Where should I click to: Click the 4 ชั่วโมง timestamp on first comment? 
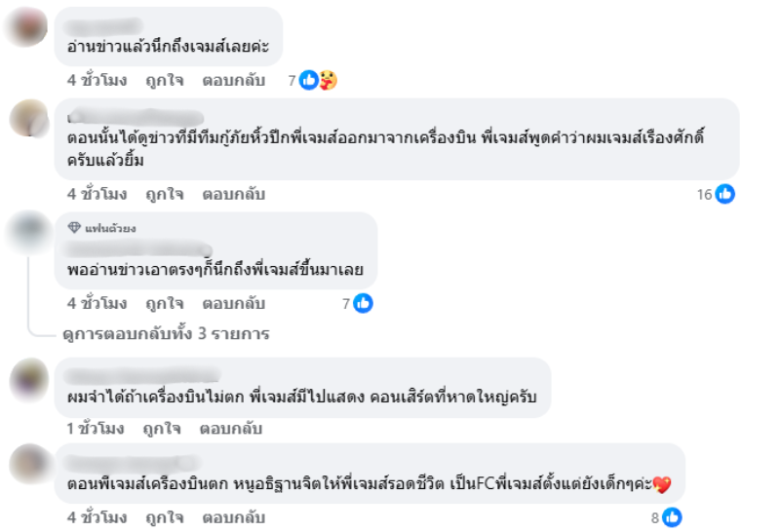[x=97, y=81]
